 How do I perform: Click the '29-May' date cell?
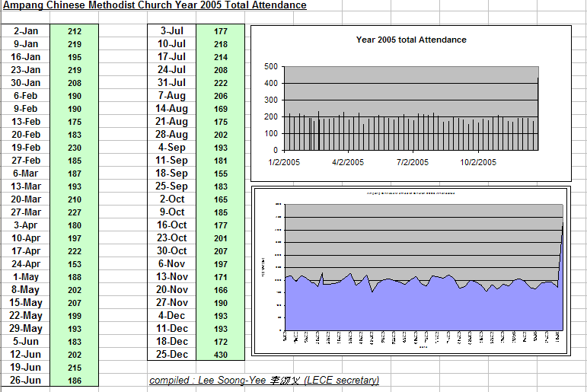click(x=26, y=329)
